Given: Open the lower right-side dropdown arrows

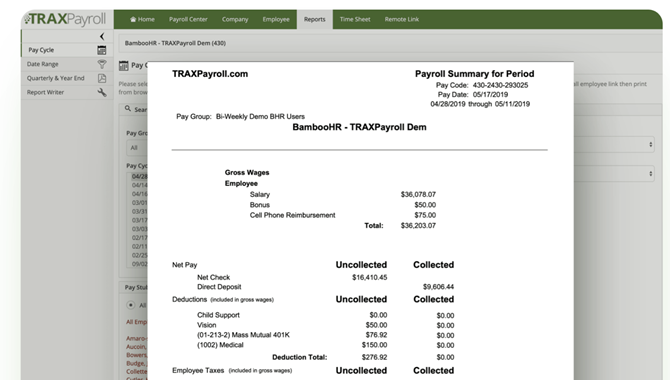Looking at the screenshot, I should point(650,174).
